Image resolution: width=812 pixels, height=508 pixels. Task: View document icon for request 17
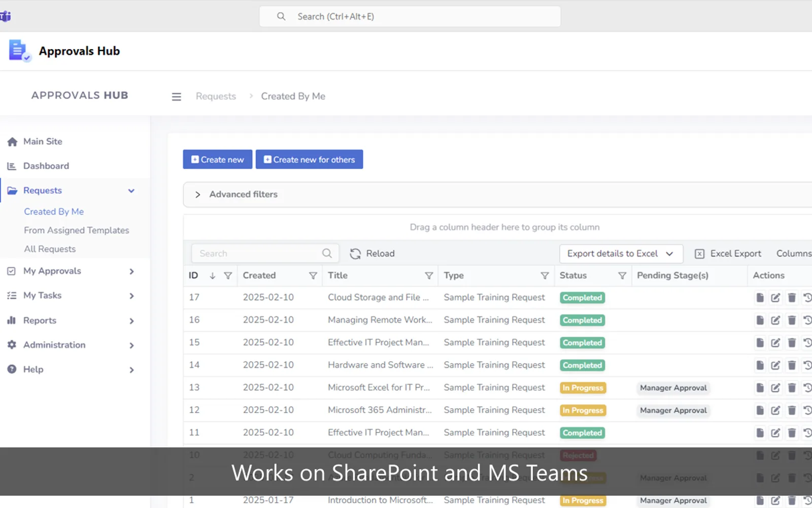[x=760, y=298]
